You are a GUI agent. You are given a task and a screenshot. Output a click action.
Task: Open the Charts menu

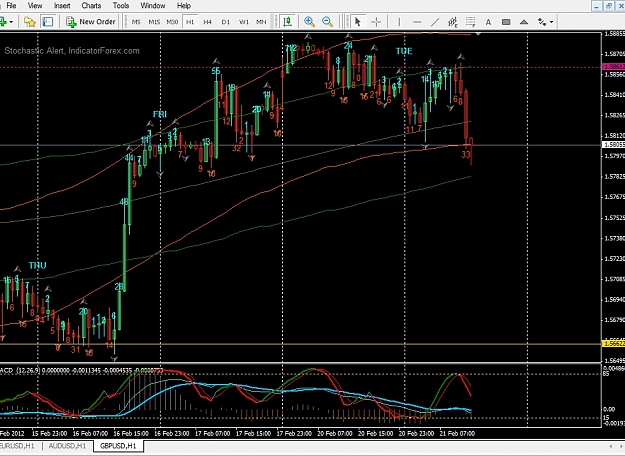pos(91,6)
